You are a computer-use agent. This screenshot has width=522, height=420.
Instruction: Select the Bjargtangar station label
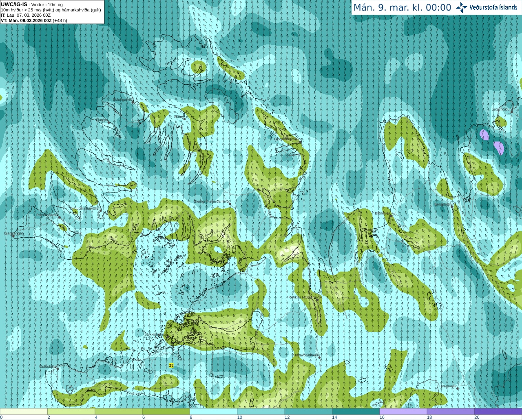click(13, 233)
